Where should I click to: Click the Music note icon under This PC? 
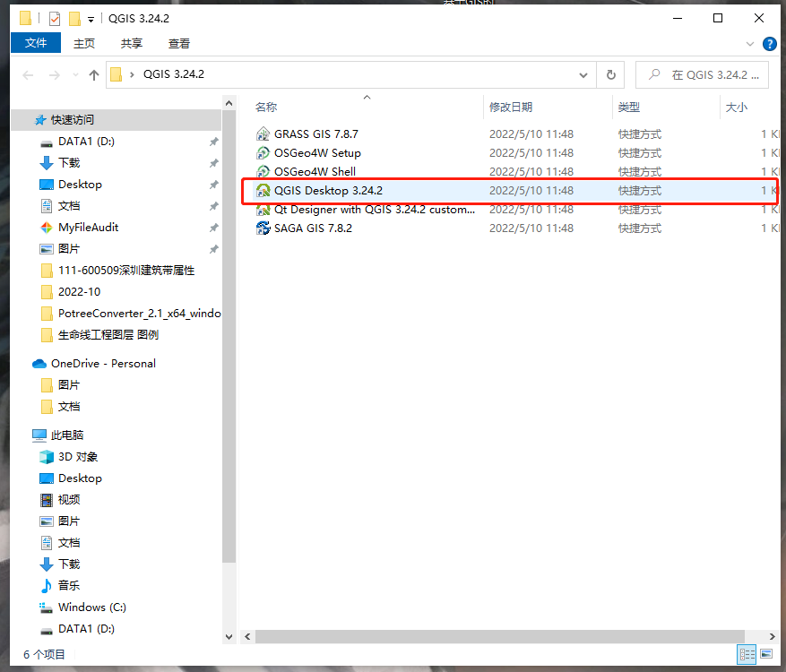[x=46, y=586]
